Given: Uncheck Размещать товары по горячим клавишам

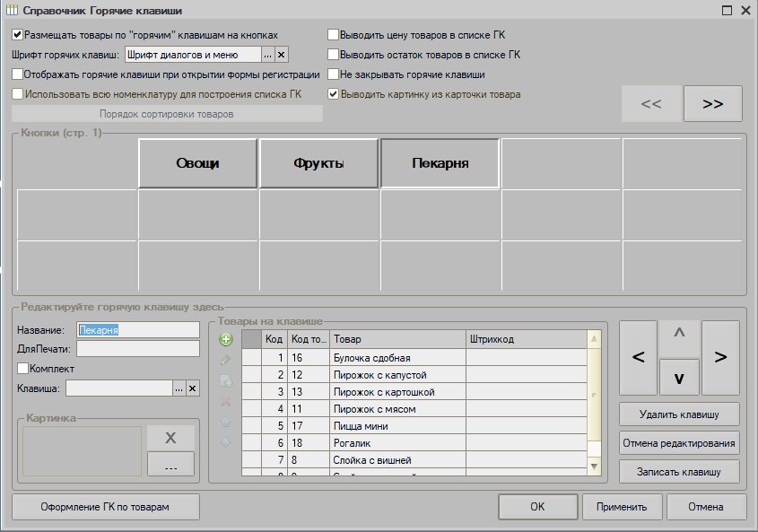Looking at the screenshot, I should pos(17,35).
